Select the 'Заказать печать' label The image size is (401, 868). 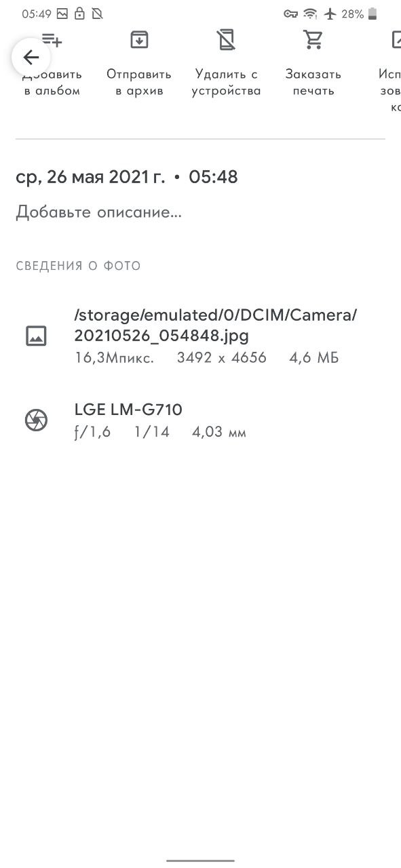point(313,82)
